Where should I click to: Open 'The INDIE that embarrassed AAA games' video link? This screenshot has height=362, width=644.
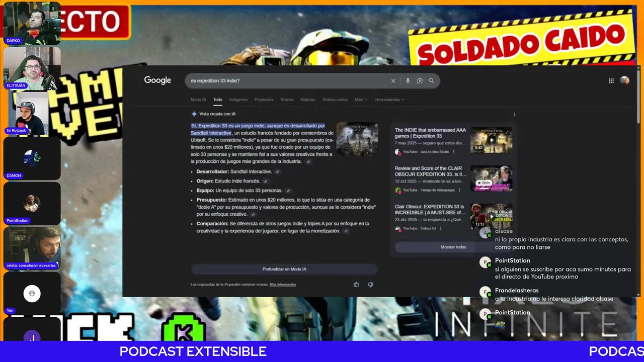tap(430, 133)
